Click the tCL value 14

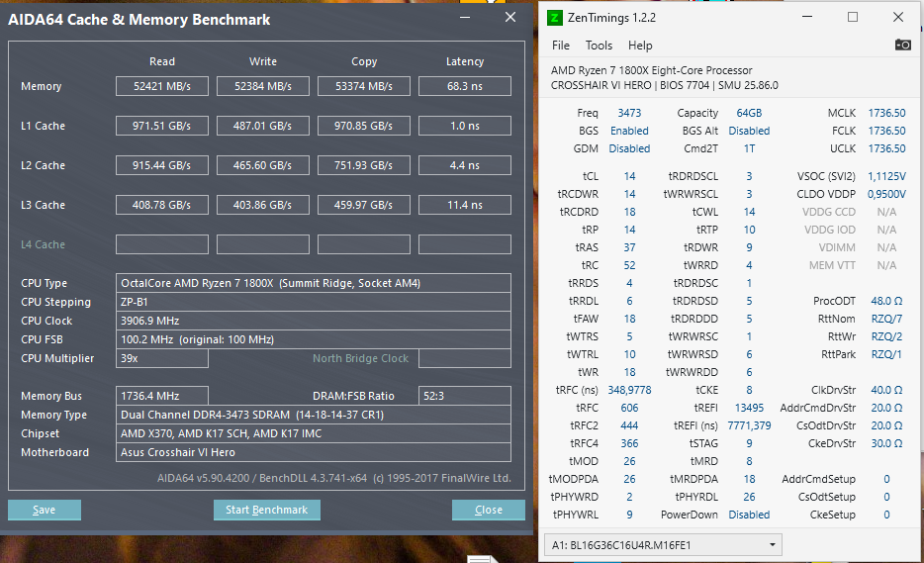pyautogui.click(x=629, y=176)
